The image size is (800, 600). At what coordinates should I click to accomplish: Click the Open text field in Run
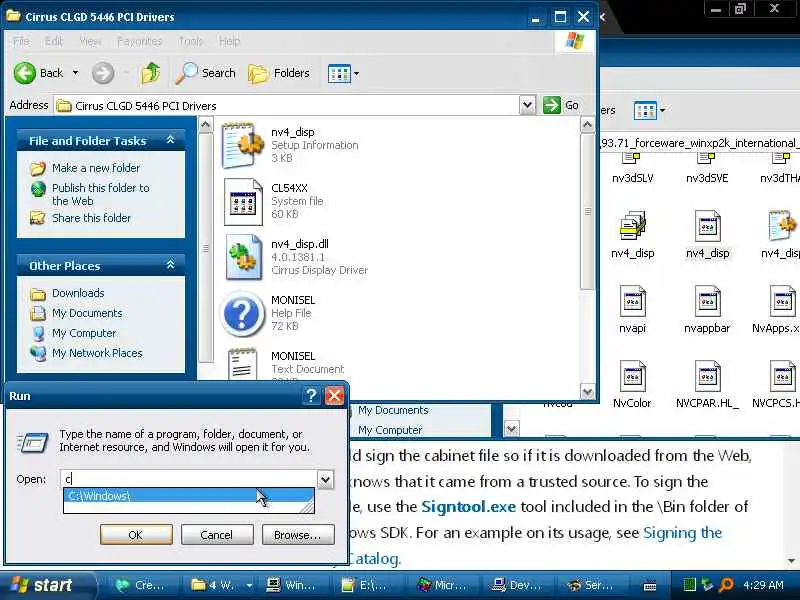[x=189, y=479]
